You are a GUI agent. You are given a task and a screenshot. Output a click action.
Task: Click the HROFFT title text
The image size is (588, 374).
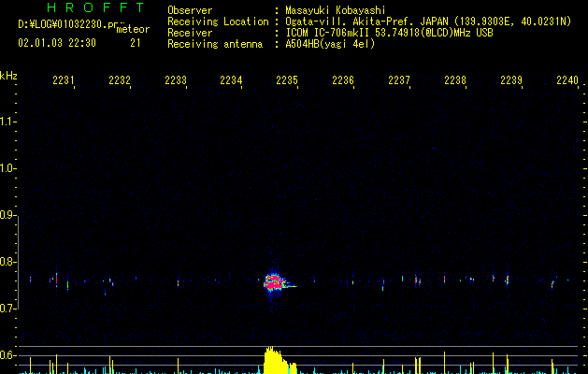[96, 7]
